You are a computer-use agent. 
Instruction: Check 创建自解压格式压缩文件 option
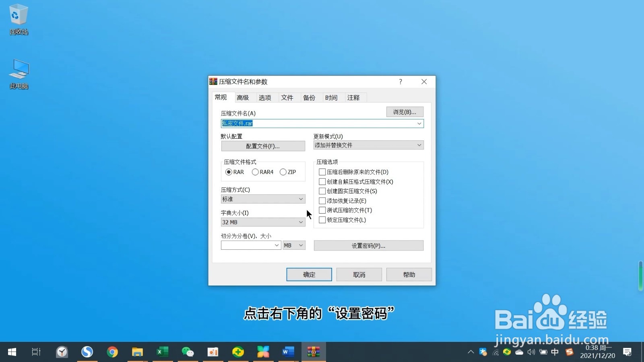(322, 181)
